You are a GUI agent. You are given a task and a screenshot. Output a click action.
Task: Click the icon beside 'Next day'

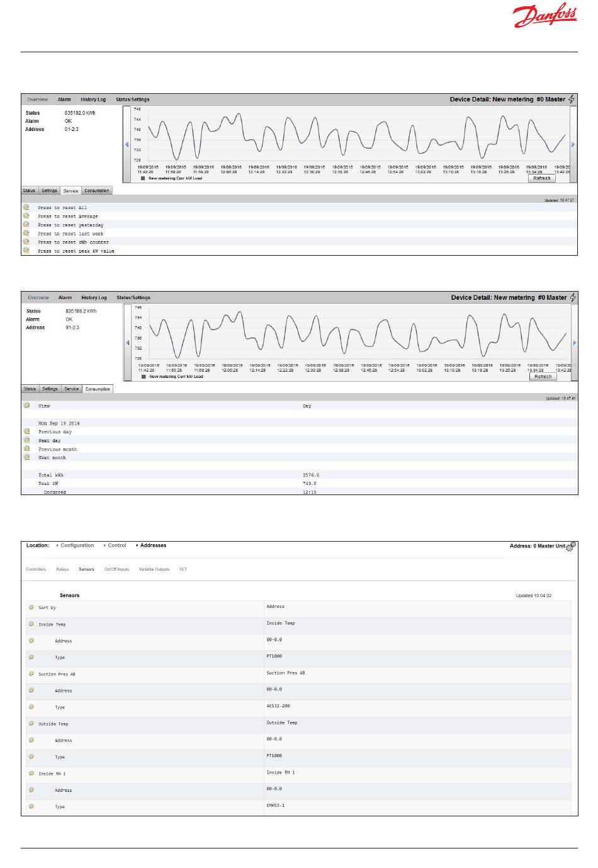[26, 440]
